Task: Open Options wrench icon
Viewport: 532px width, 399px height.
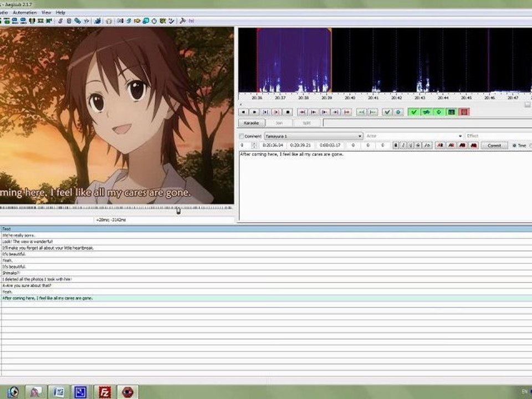Action: [182, 21]
